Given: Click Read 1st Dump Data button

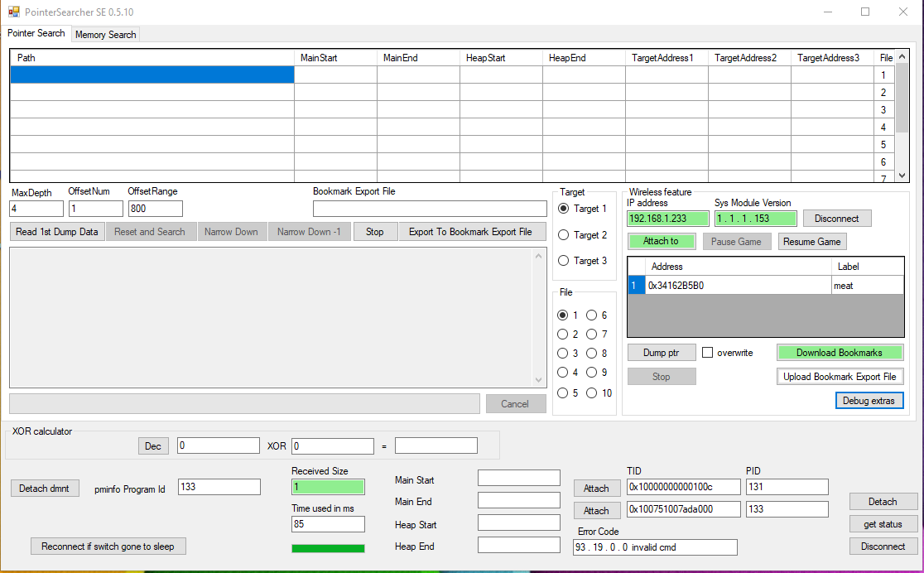Looking at the screenshot, I should pos(57,232).
